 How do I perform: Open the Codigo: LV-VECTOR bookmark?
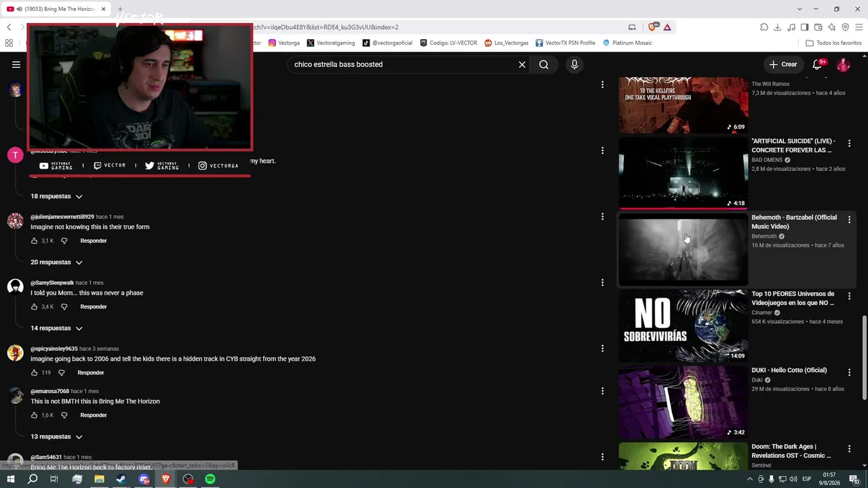[x=448, y=43]
